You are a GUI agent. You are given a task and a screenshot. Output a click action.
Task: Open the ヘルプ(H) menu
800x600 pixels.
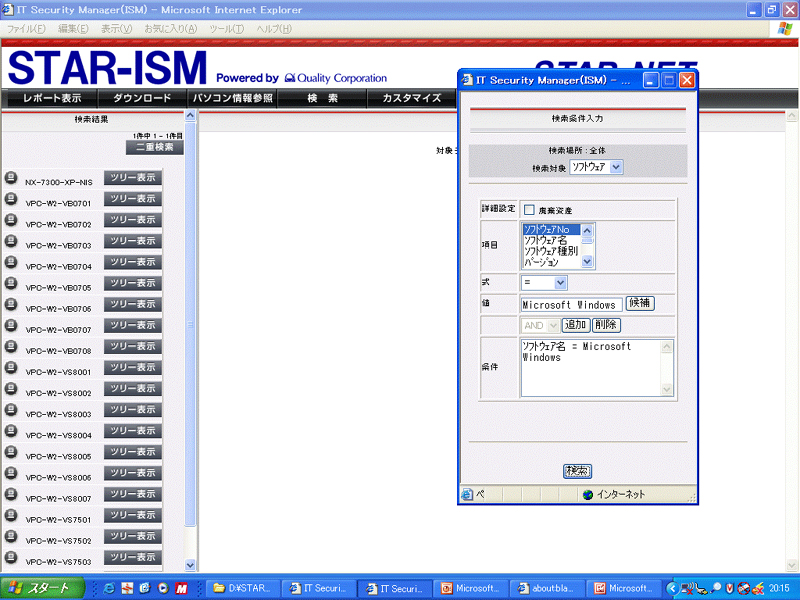pos(274,29)
